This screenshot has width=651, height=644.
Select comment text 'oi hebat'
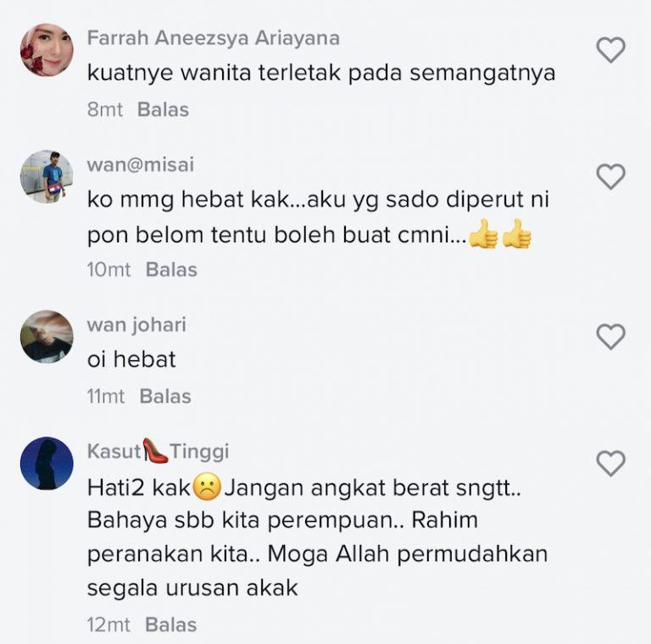click(131, 359)
